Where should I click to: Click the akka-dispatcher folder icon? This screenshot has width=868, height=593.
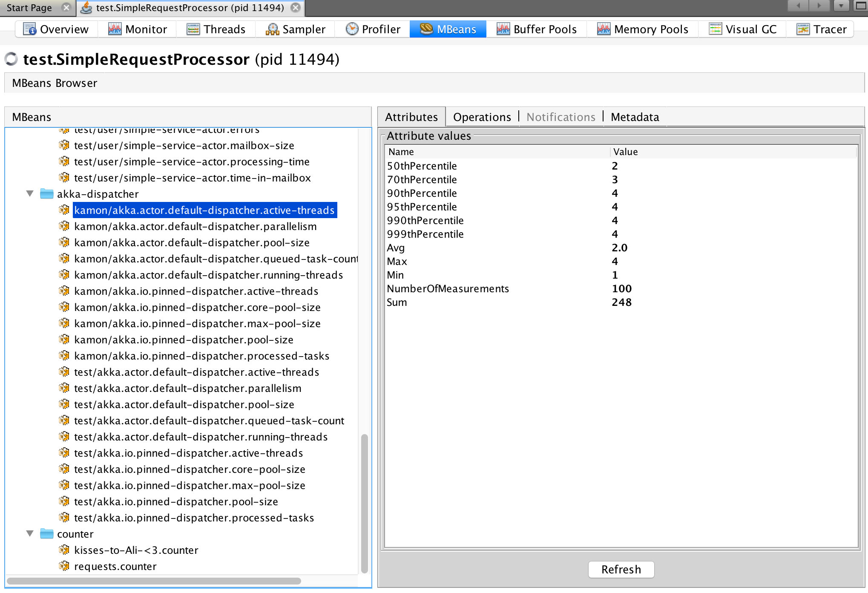coord(46,194)
